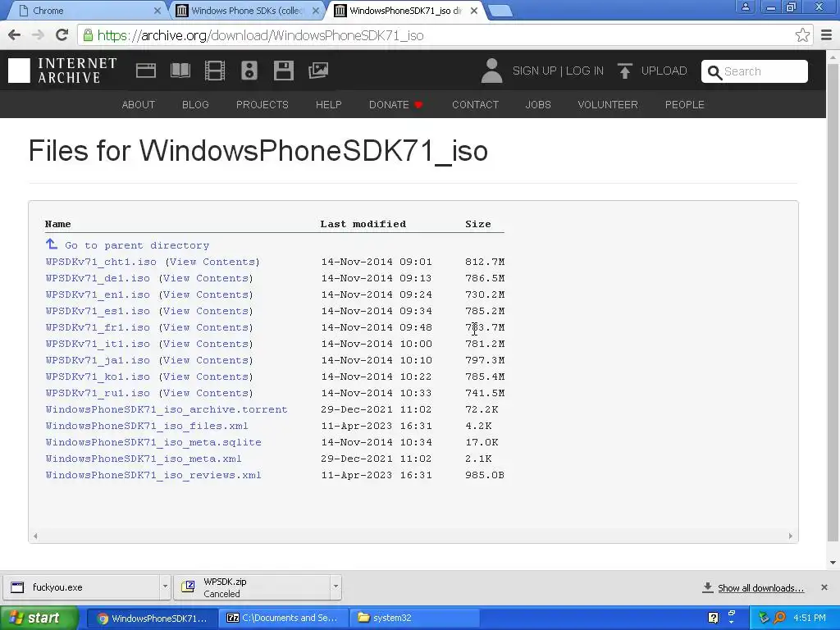Open the DONATE menu item
The width and height of the screenshot is (840, 630).
[396, 104]
